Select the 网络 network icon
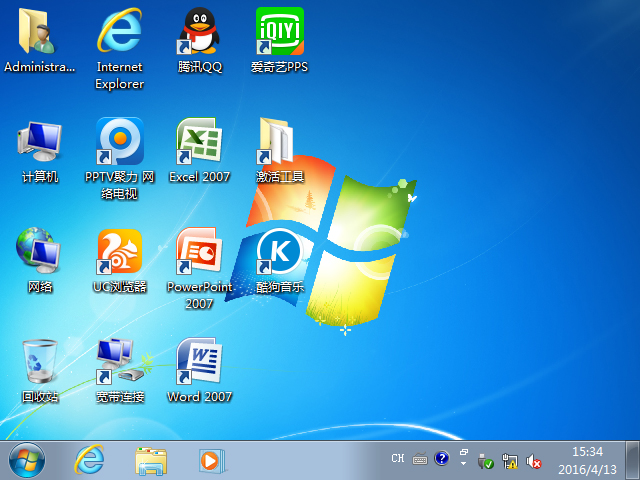This screenshot has width=640, height=480. (40, 260)
